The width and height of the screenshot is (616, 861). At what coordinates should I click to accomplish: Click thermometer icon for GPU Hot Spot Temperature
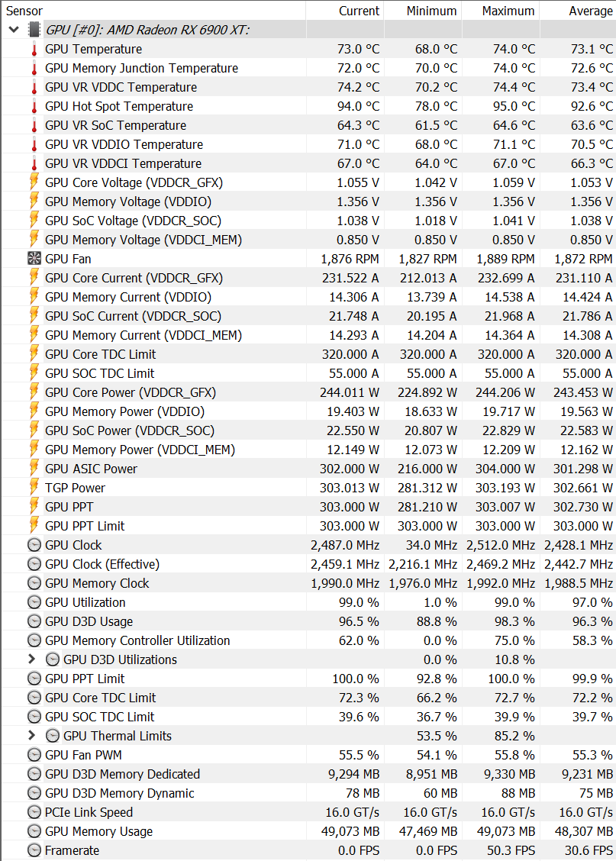click(x=34, y=107)
